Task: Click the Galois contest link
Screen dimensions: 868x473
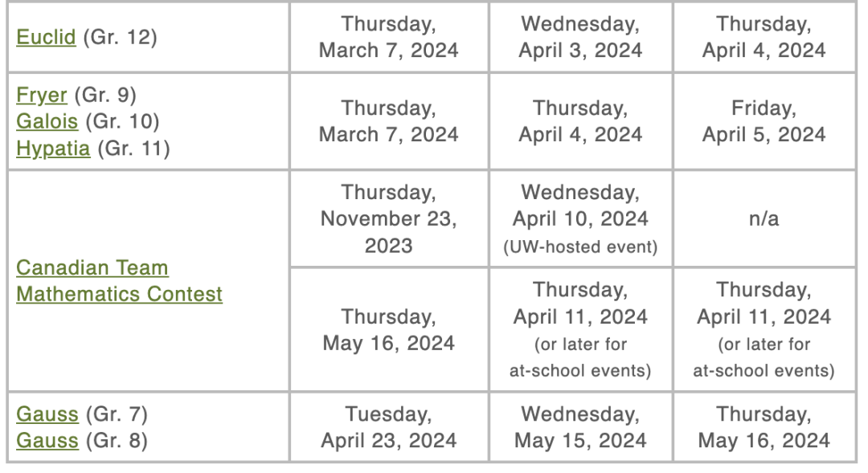Action: [x=47, y=121]
